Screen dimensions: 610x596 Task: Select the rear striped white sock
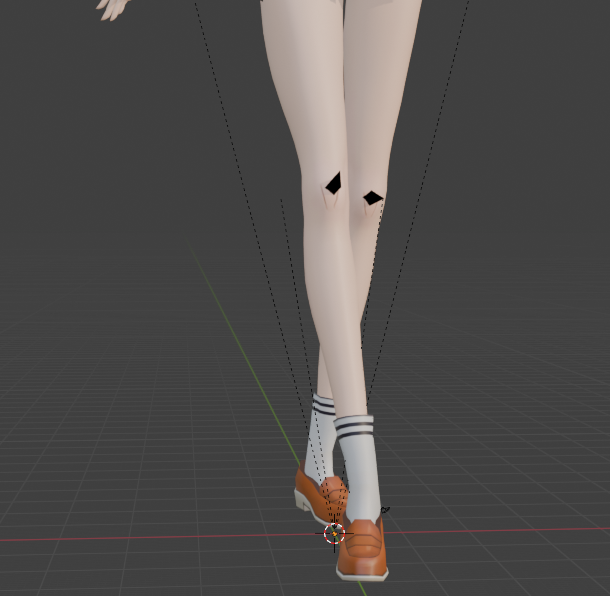(x=321, y=438)
